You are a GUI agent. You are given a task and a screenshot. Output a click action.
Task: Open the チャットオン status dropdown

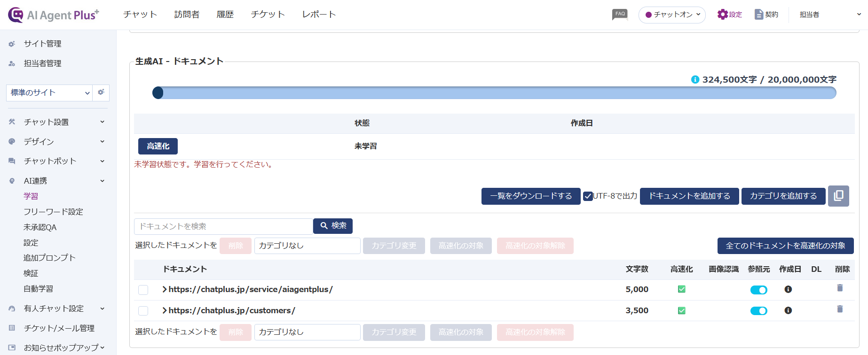(x=672, y=15)
